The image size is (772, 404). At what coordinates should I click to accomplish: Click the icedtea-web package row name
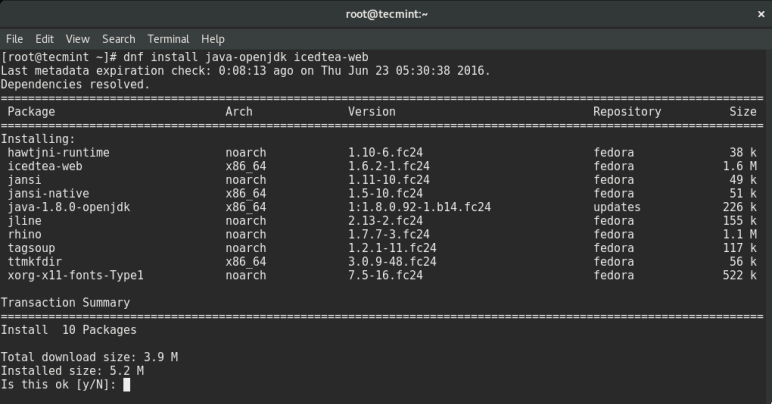tap(45, 166)
